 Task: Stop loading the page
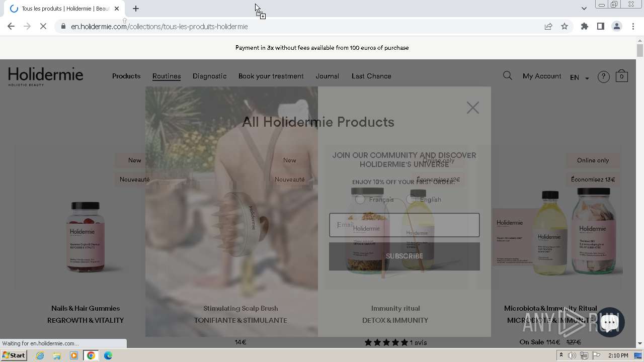43,26
